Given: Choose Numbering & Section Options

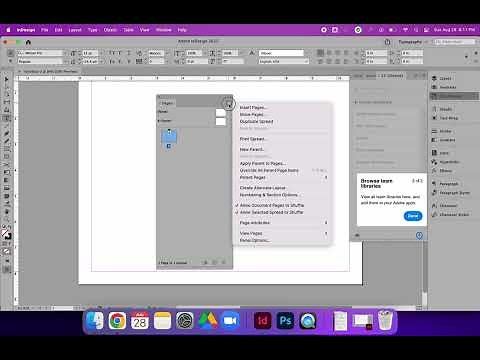Looking at the screenshot, I should (x=269, y=195).
